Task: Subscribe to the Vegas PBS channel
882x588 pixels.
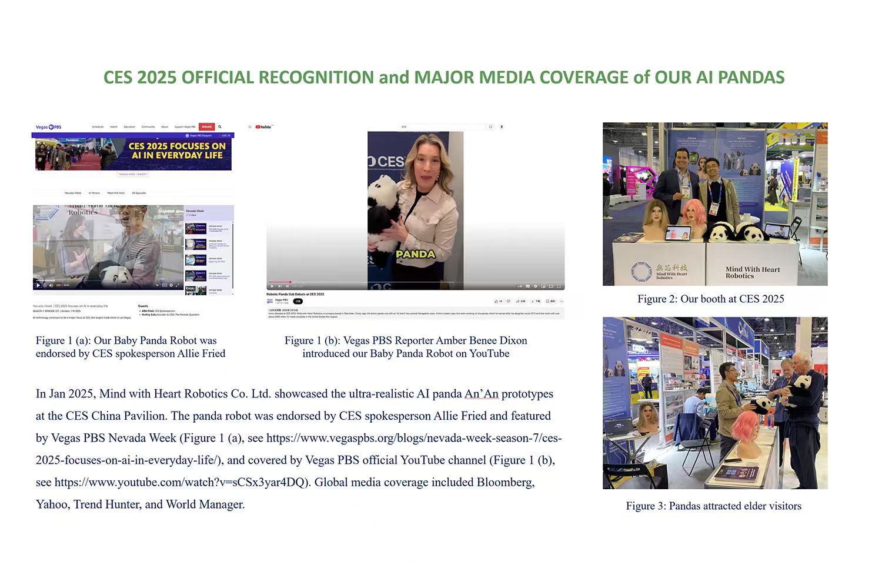Action: click(298, 301)
